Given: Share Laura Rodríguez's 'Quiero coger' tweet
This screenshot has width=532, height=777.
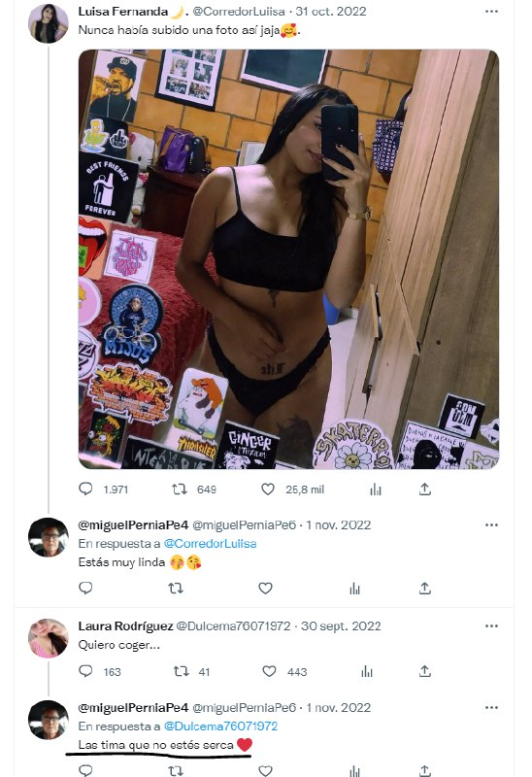Looking at the screenshot, I should click(425, 671).
